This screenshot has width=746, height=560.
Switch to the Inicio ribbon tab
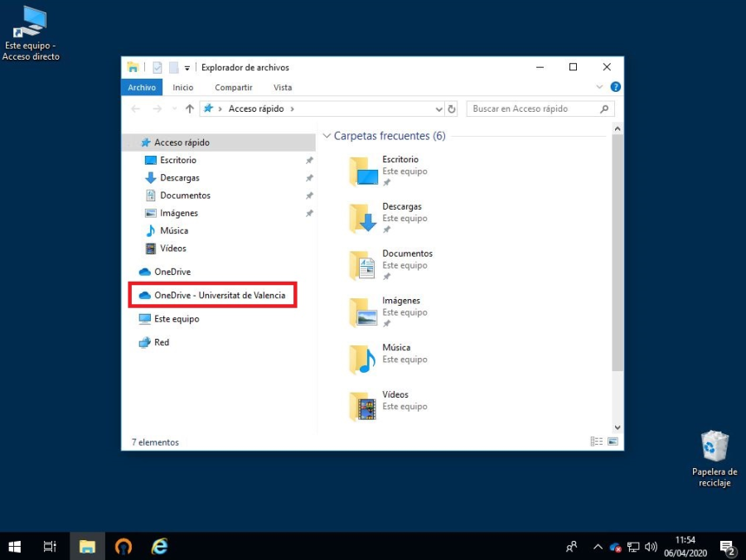(x=182, y=88)
